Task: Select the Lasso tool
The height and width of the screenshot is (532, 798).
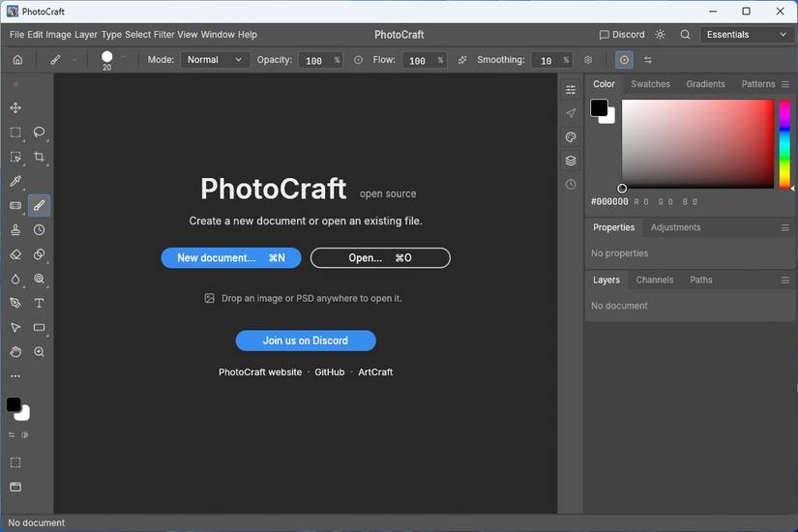Action: (x=40, y=133)
